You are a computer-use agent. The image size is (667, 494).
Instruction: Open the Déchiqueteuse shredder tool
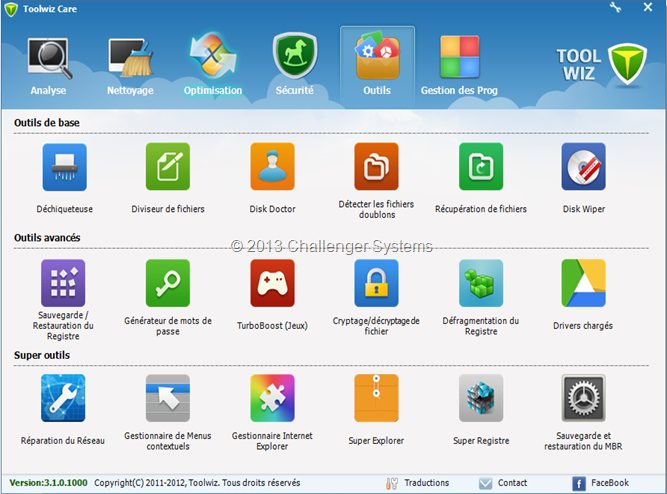click(65, 167)
